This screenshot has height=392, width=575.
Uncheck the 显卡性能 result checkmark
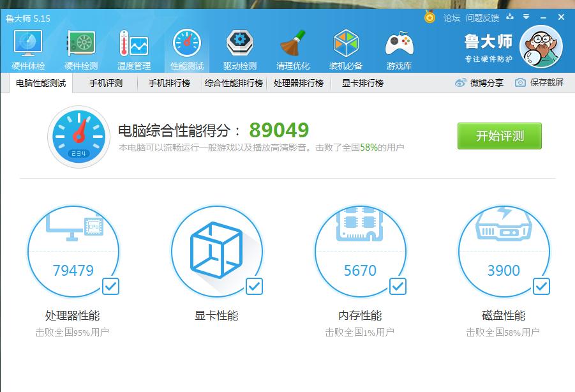point(255,287)
